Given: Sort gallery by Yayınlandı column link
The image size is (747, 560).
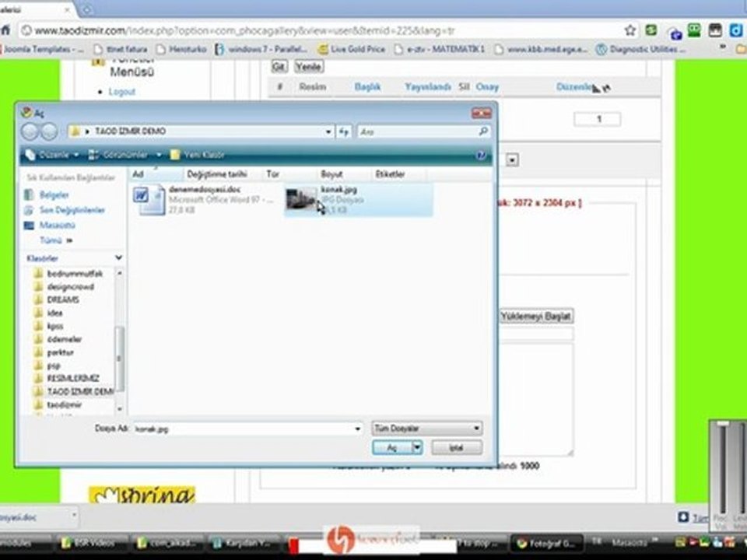Looking at the screenshot, I should pos(427,86).
